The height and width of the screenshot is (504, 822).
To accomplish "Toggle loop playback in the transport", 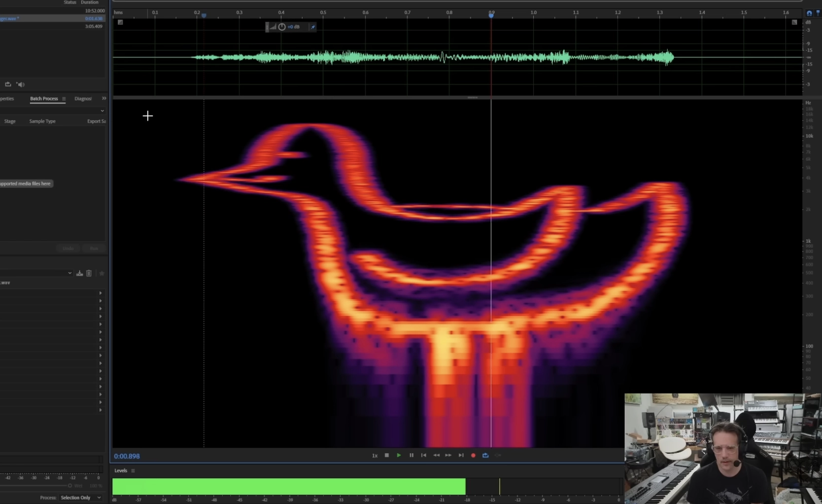I will [x=485, y=455].
